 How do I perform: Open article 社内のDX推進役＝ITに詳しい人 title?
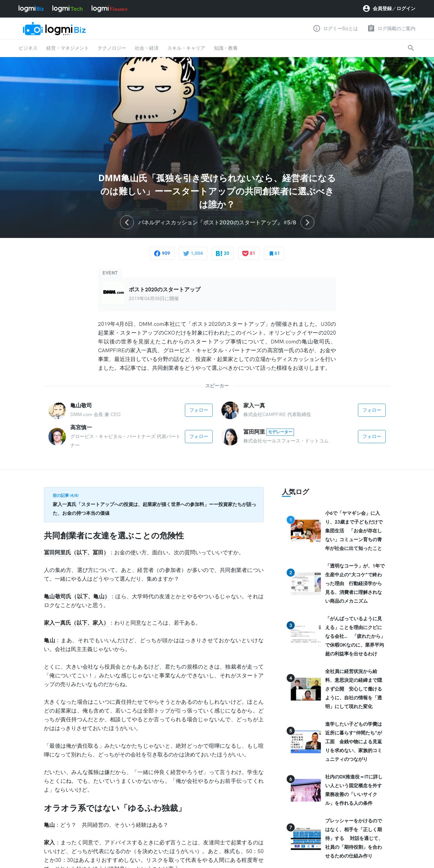pyautogui.click(x=354, y=790)
